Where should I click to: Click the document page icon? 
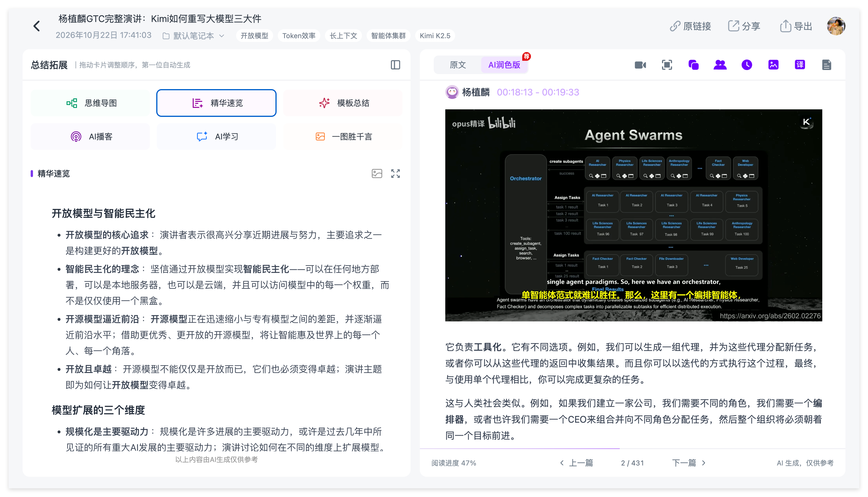(826, 65)
